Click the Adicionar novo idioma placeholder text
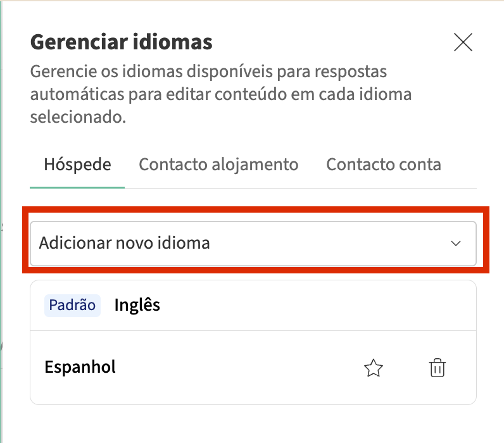504x443 pixels. coord(124,243)
